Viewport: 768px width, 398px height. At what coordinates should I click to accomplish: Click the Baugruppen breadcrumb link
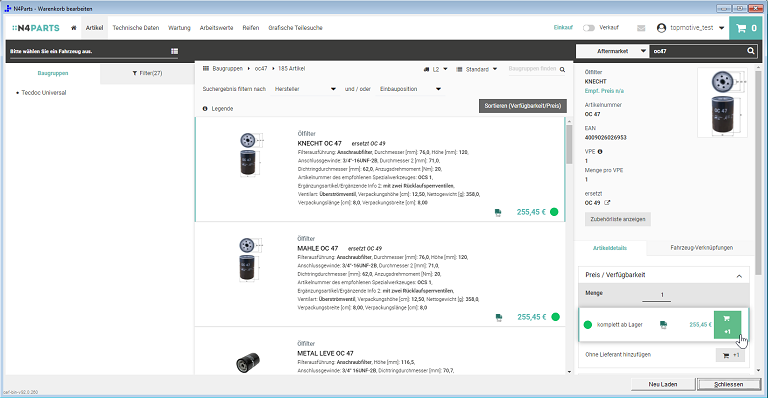(x=227, y=69)
